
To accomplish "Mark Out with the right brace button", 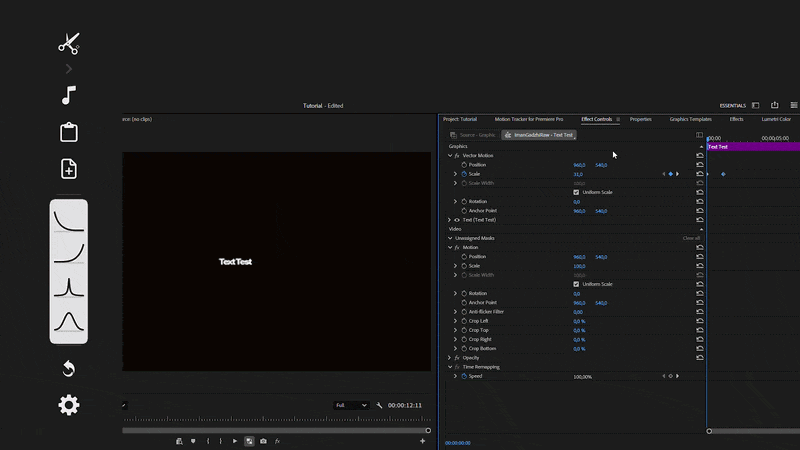I will coord(220,441).
